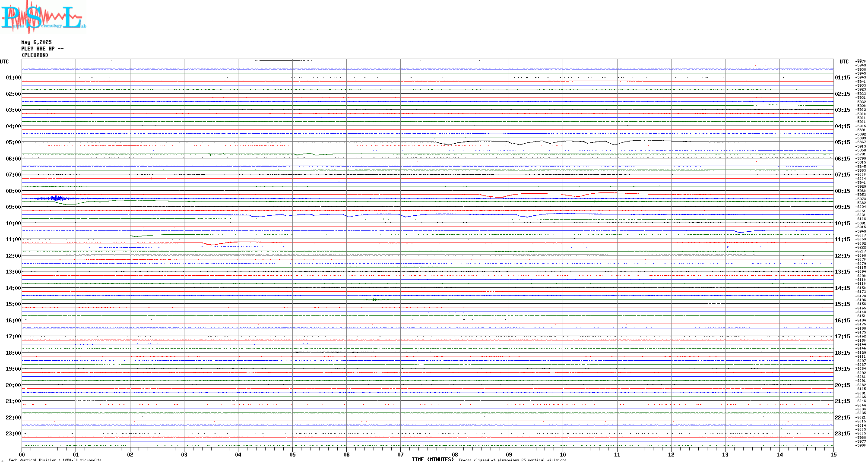Viewport: 868px width, 466px height.
Task: Click the 11:00 hour label
Action: click(13, 239)
